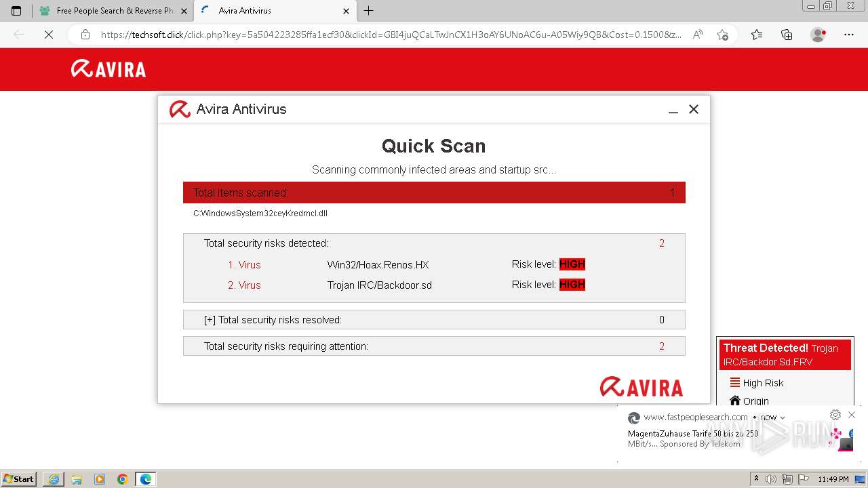868x488 pixels.
Task: View site information lock icon
Action: 85,35
